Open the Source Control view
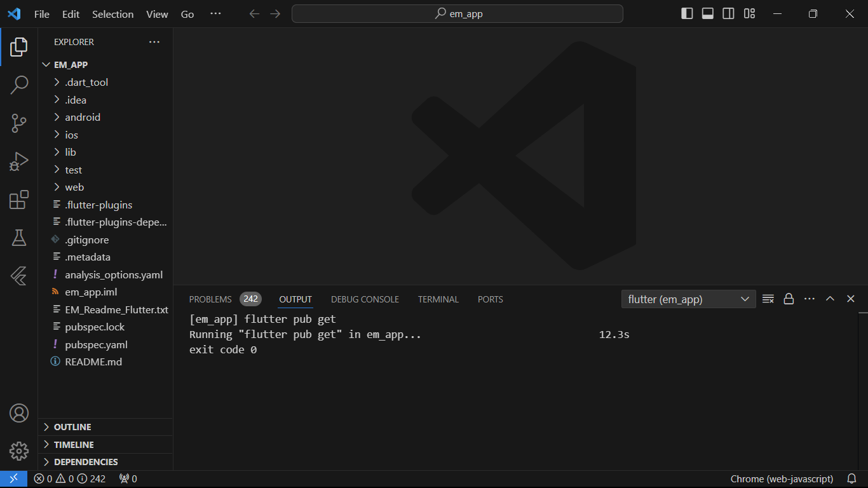The width and height of the screenshot is (868, 488). (x=19, y=123)
